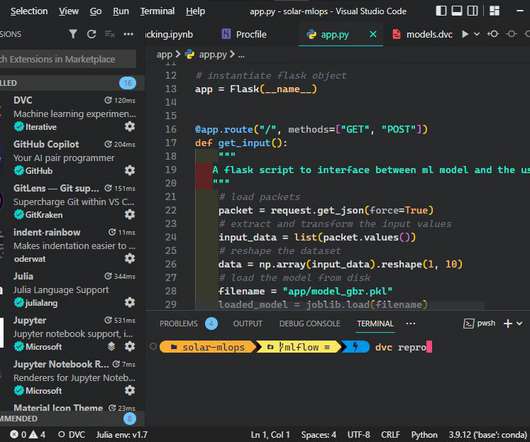Clear extensions search results icon
Viewport: 530px width, 442px height.
(110, 34)
